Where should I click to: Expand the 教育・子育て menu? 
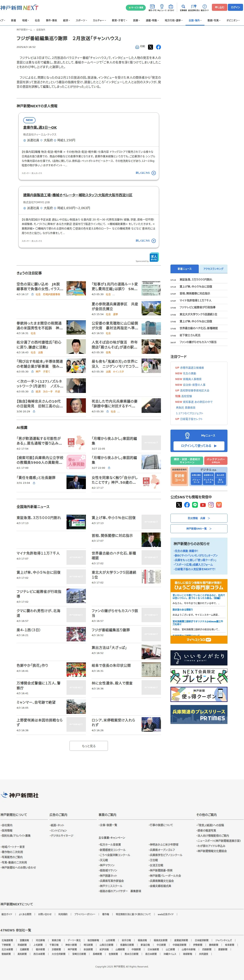pyautogui.click(x=120, y=21)
